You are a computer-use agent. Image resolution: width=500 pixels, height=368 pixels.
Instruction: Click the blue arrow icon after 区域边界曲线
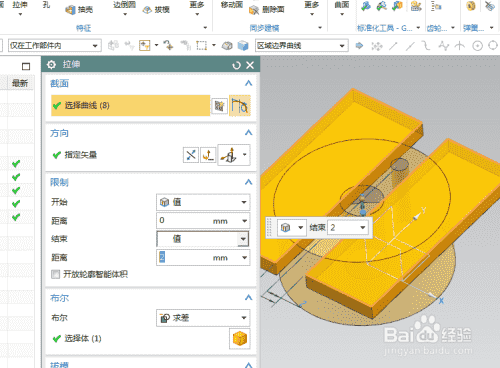(x=359, y=45)
